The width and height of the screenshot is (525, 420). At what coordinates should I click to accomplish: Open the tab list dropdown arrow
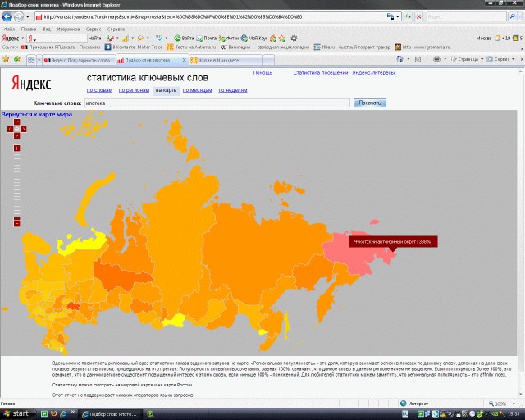(39, 60)
